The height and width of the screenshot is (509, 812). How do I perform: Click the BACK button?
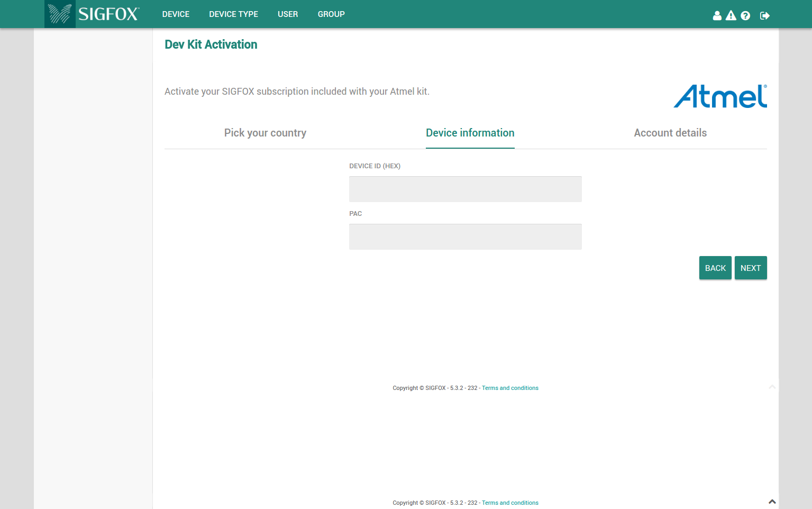click(715, 268)
